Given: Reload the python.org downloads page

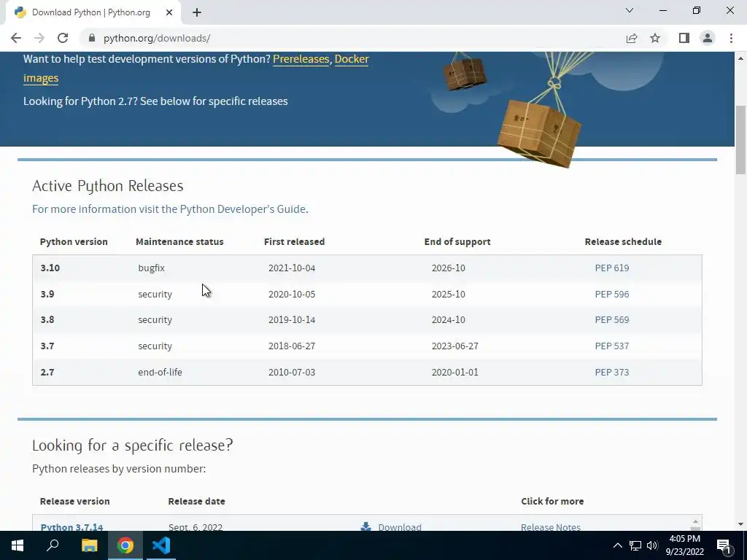Looking at the screenshot, I should [63, 38].
